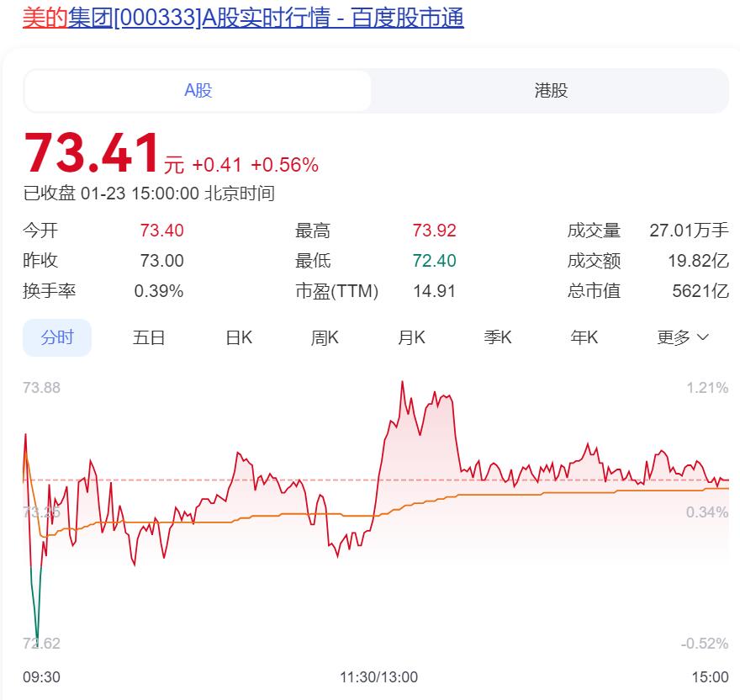Select the 周K chart view
Image resolution: width=740 pixels, height=700 pixels.
[x=325, y=337]
